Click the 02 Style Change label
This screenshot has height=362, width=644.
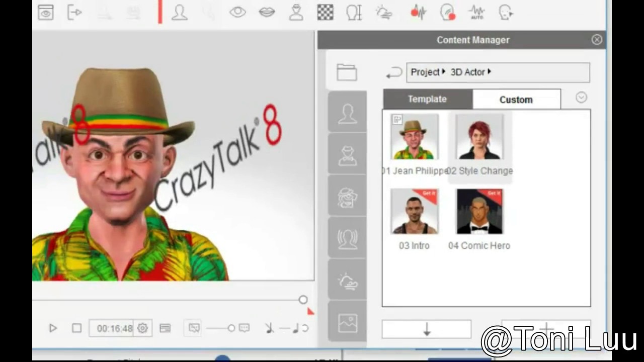click(x=479, y=171)
